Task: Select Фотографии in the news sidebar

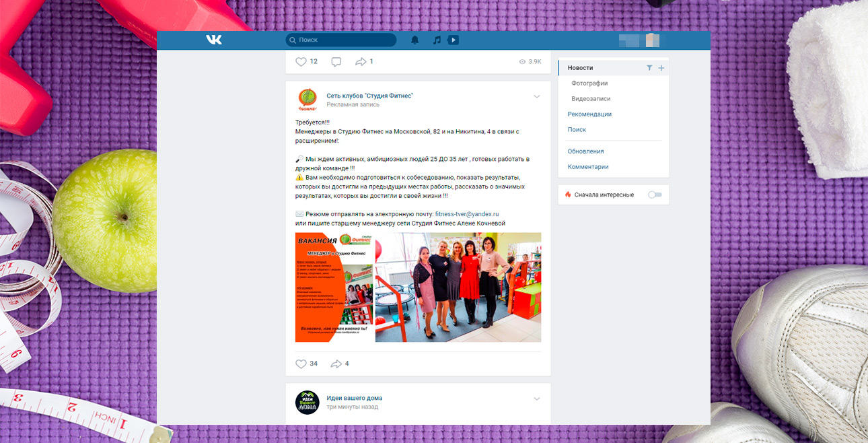Action: point(589,83)
